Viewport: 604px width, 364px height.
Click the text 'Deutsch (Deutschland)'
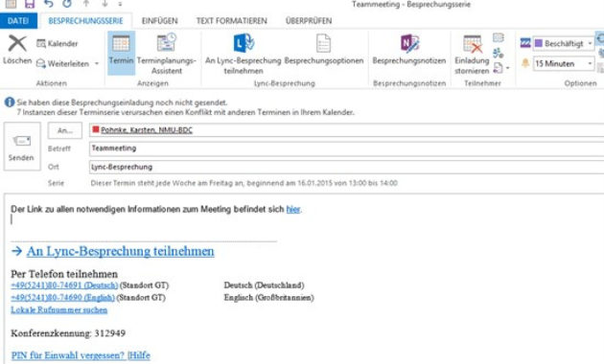[264, 285]
